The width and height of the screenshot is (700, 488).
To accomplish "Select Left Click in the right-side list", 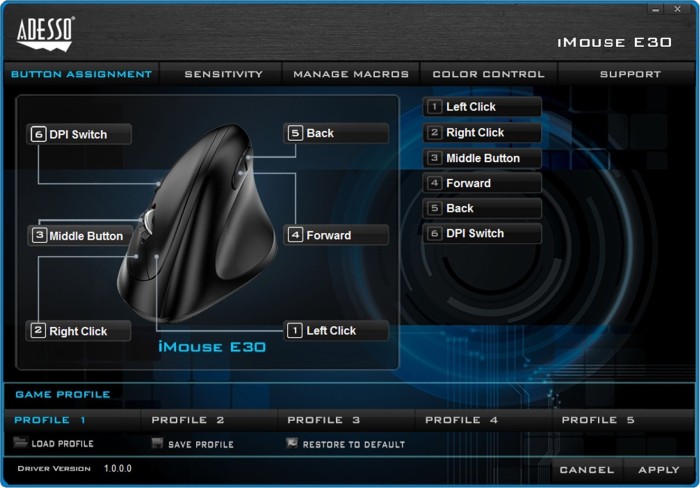I will pyautogui.click(x=483, y=107).
